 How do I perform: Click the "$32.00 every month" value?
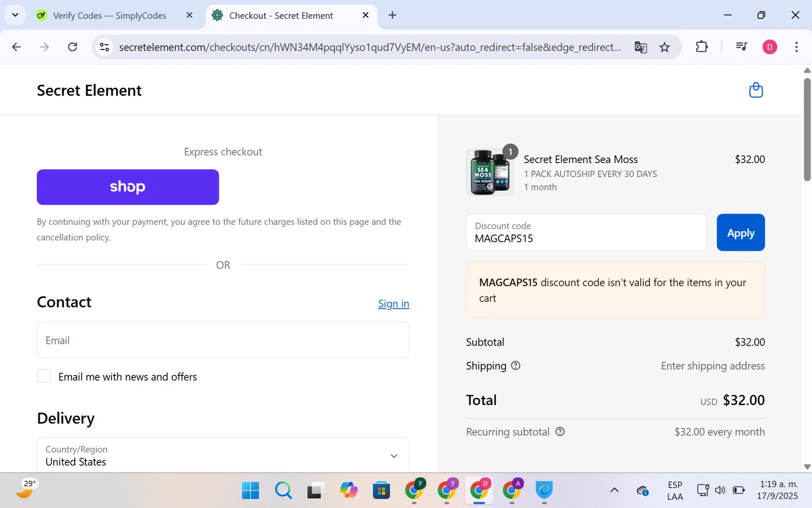tap(719, 432)
